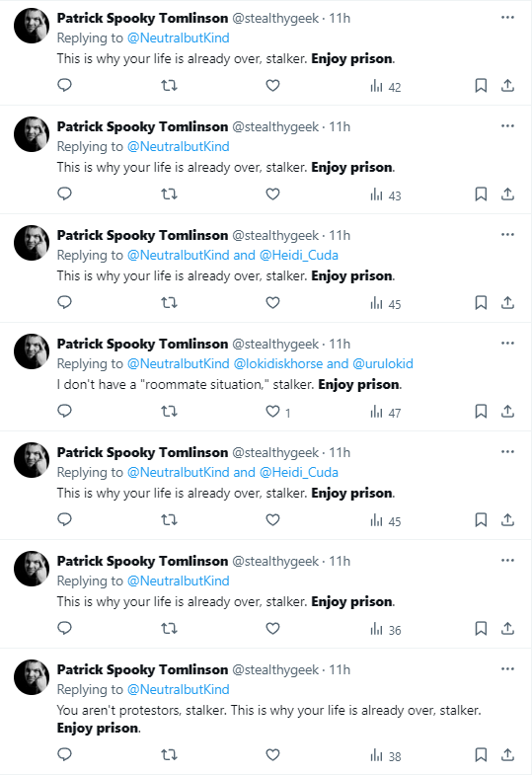Reply to the "You aren't protestors" tweet
Screen dimensions: 532x775
(65, 754)
